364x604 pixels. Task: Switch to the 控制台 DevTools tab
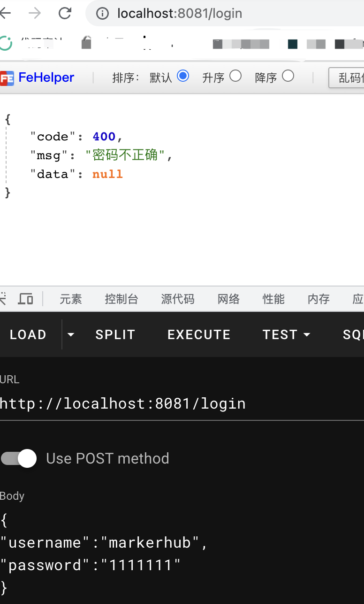[121, 299]
